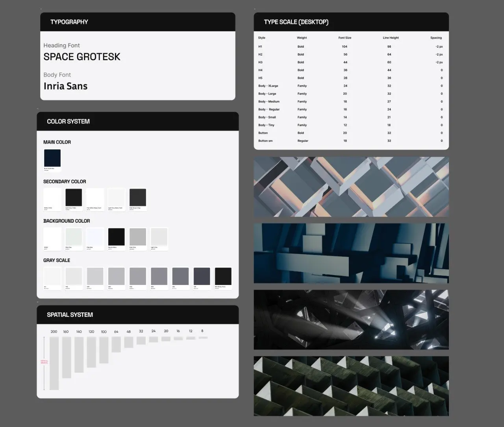Click the "GRAY SCALE" section label
The height and width of the screenshot is (427, 504).
pyautogui.click(x=57, y=260)
